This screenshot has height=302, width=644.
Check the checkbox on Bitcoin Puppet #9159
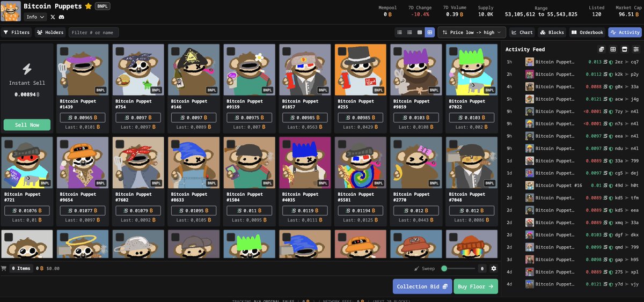pos(230,51)
